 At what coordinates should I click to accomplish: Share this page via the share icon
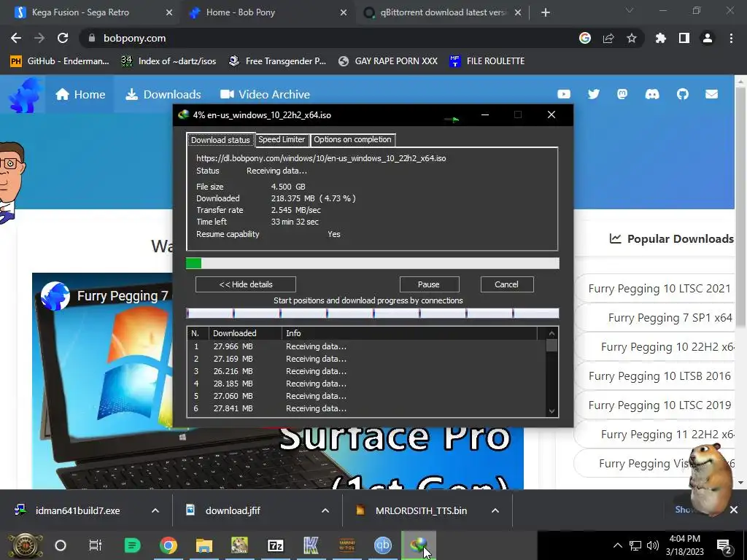pyautogui.click(x=608, y=38)
